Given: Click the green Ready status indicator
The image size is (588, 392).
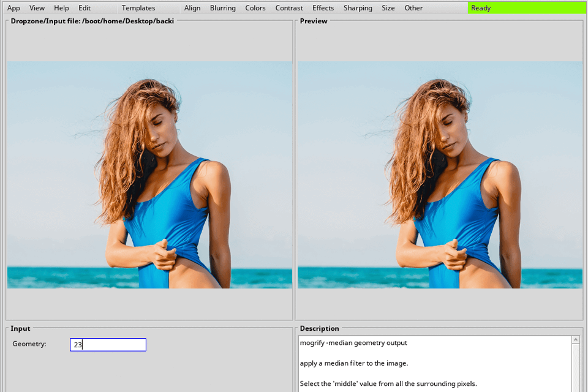Looking at the screenshot, I should point(527,7).
